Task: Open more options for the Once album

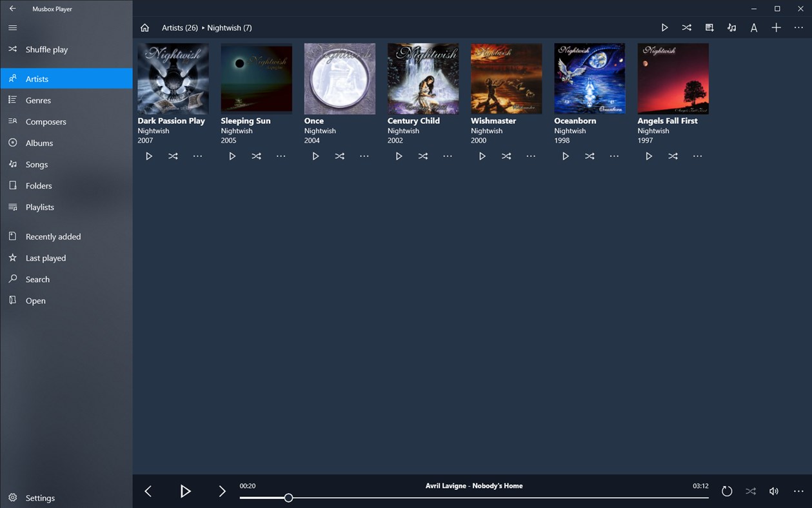Action: coord(364,156)
